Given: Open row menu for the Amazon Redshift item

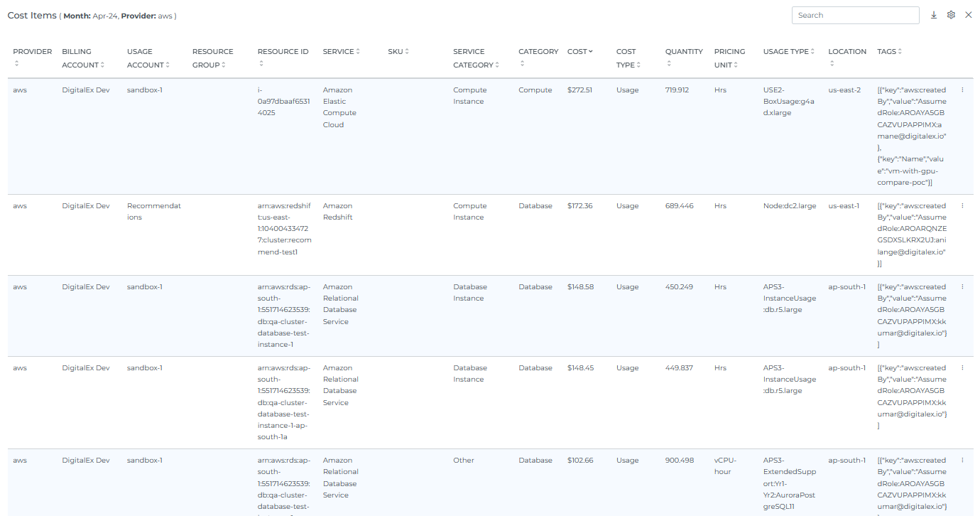Looking at the screenshot, I should coord(962,206).
